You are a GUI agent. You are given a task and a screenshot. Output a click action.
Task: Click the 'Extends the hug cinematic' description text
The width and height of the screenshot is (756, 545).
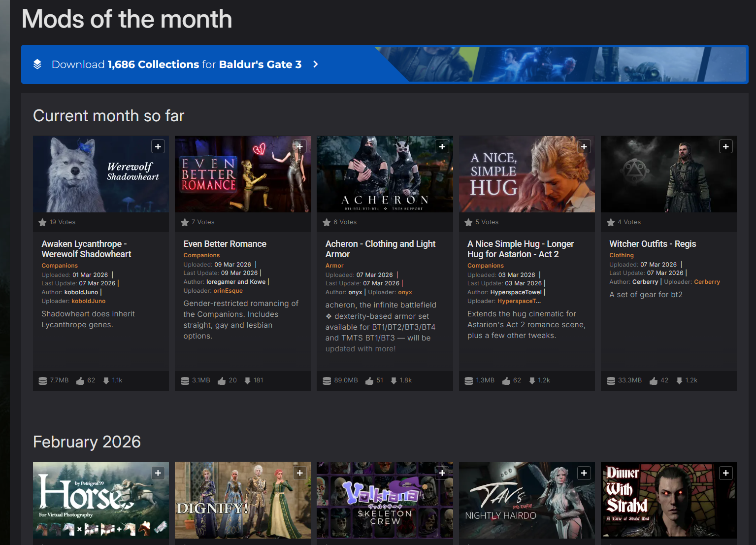[526, 325]
